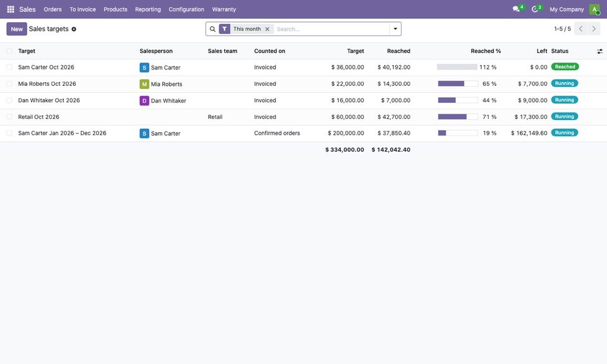
Task: Open the Reporting menu
Action: 148,9
